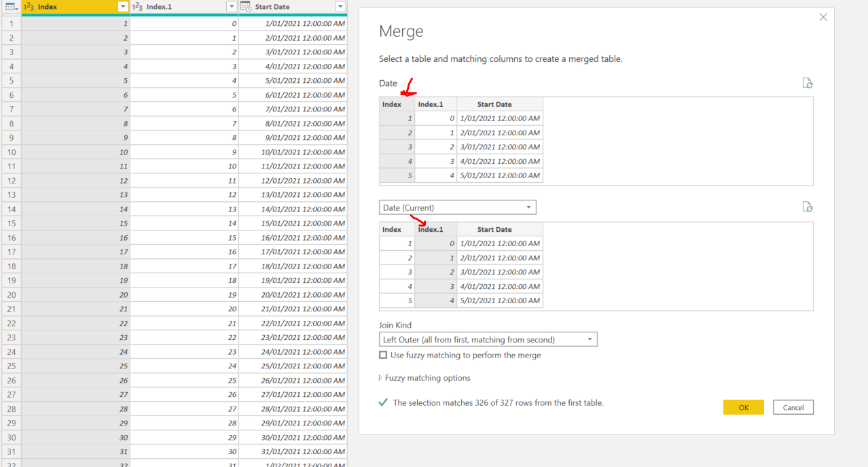Click the Cancel button
The image size is (868, 467).
click(x=793, y=407)
